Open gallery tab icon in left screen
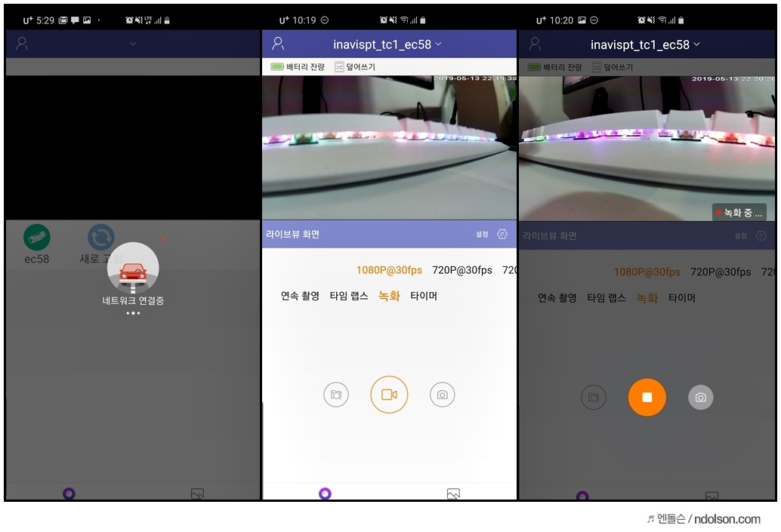The height and width of the screenshot is (532, 781). coord(197,494)
